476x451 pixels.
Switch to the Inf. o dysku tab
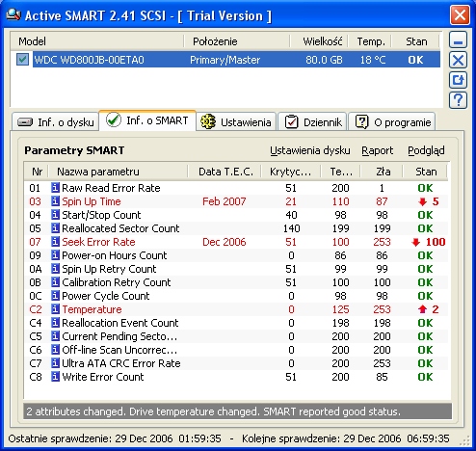[x=55, y=122]
